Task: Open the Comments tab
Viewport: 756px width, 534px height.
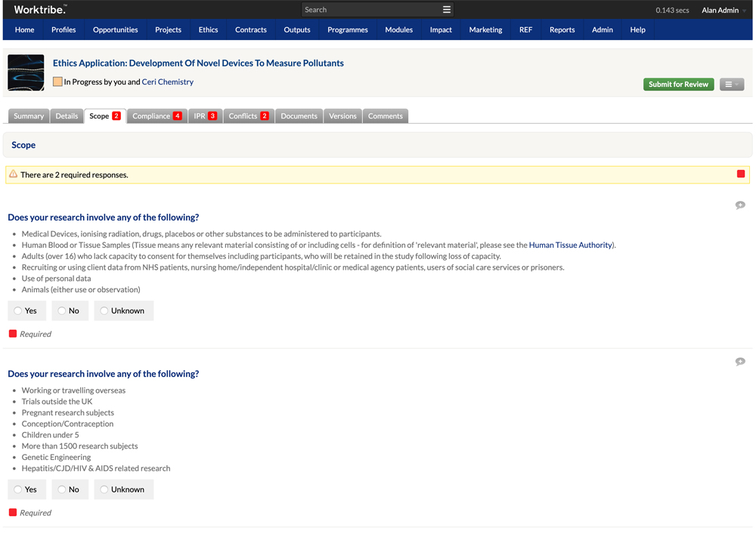Action: click(x=386, y=116)
